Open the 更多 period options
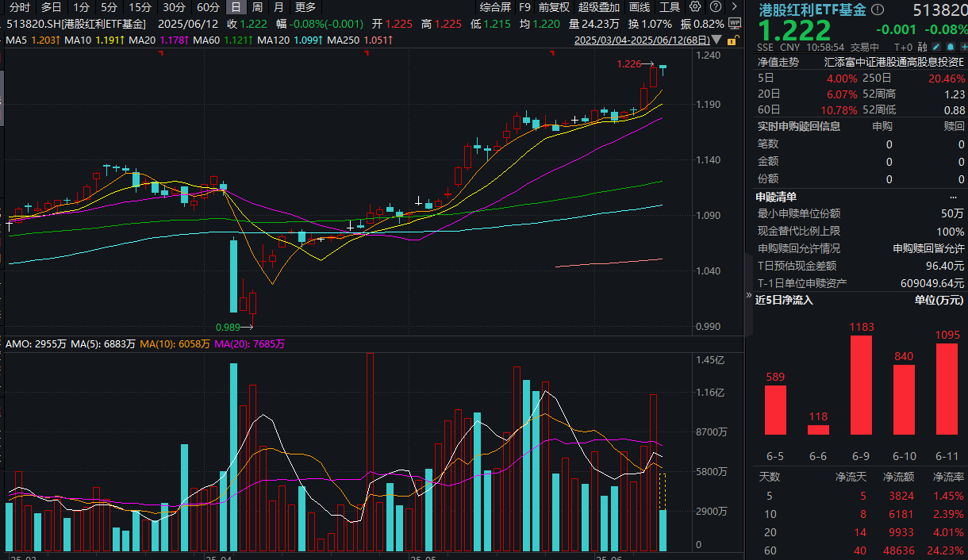 click(305, 7)
